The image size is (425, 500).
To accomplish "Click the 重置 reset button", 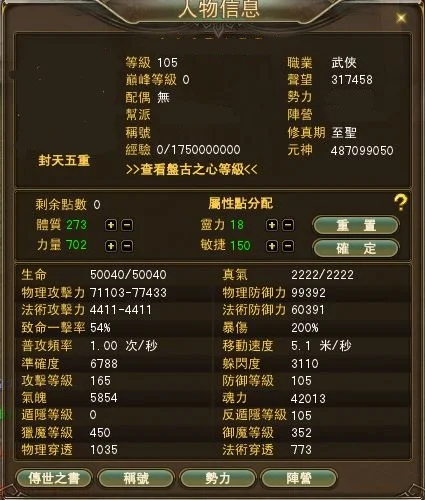I will click(x=356, y=226).
